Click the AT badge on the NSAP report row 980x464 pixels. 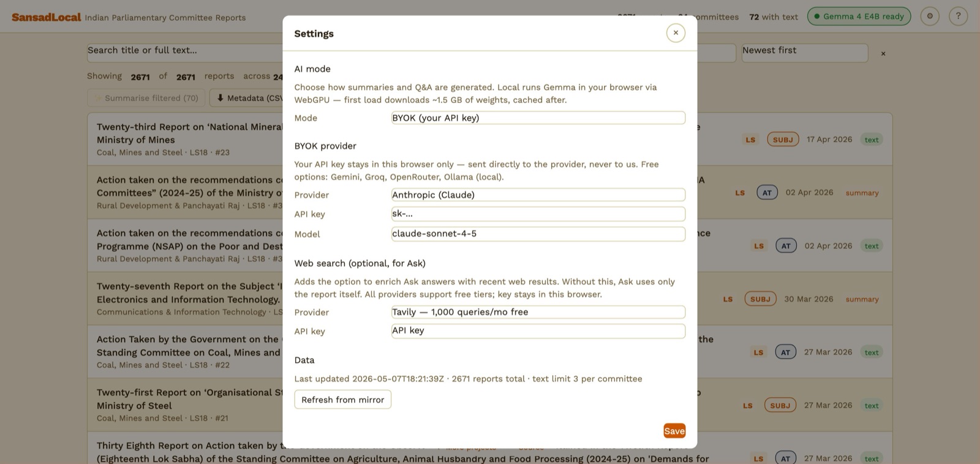[786, 246]
